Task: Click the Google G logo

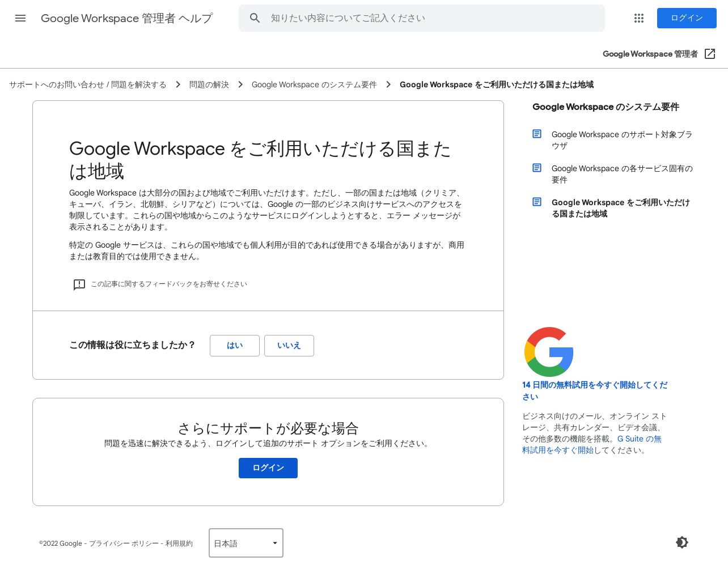Action: (549, 352)
